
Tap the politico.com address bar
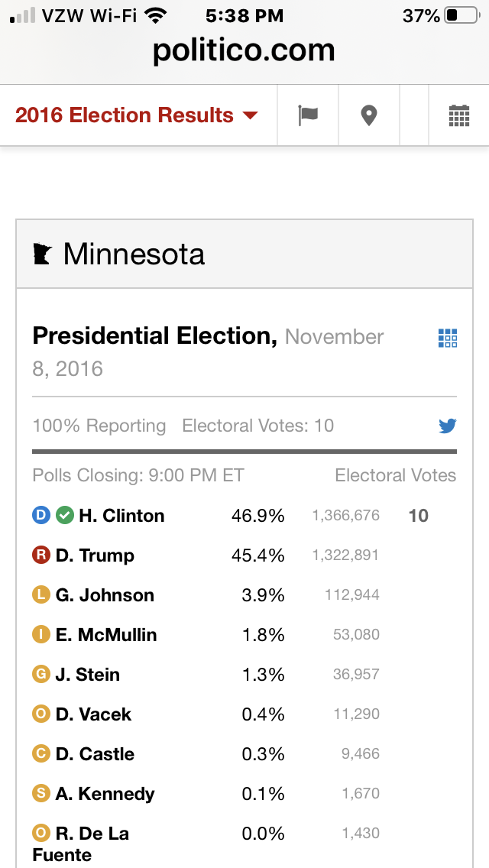244,50
